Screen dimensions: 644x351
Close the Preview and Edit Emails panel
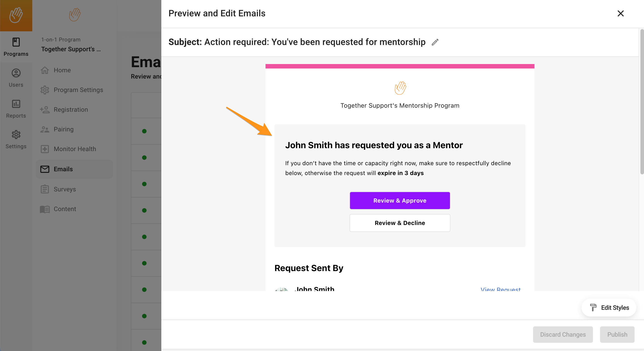[620, 13]
